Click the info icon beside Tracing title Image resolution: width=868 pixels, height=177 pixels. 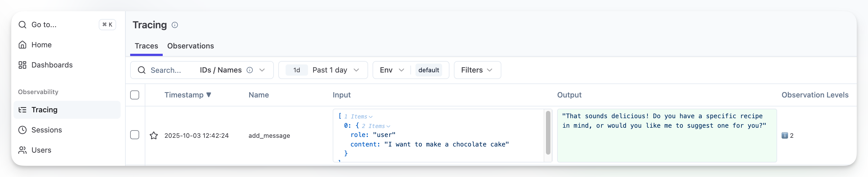(x=174, y=25)
